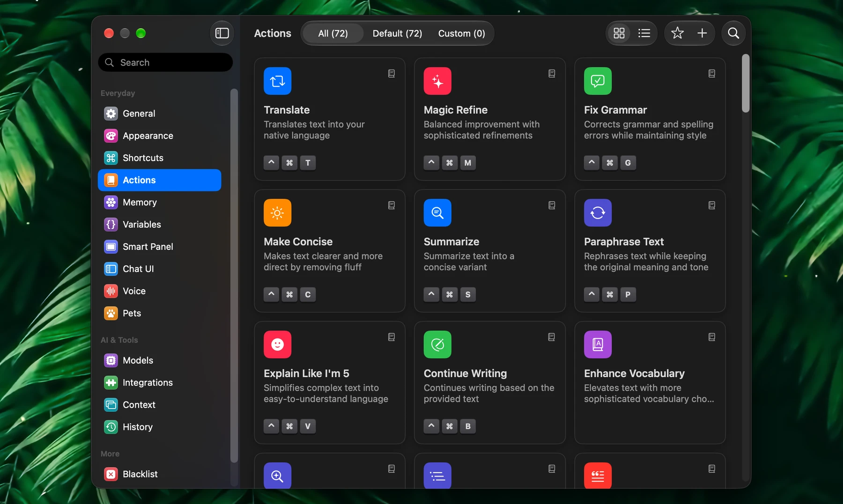
Task: Click the Magic Refine sparkle icon
Action: tap(437, 81)
